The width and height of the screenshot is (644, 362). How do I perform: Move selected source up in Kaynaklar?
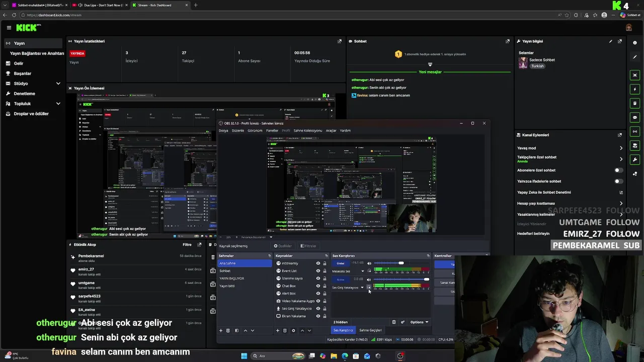(302, 330)
